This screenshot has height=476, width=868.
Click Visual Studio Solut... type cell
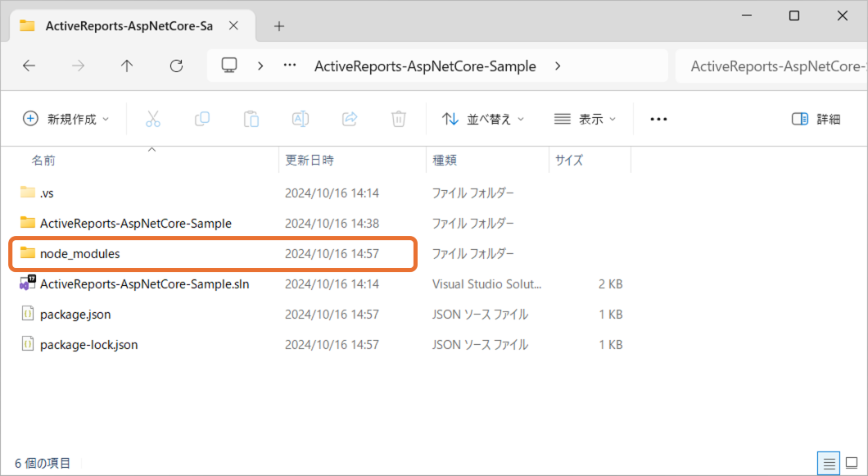pos(486,284)
